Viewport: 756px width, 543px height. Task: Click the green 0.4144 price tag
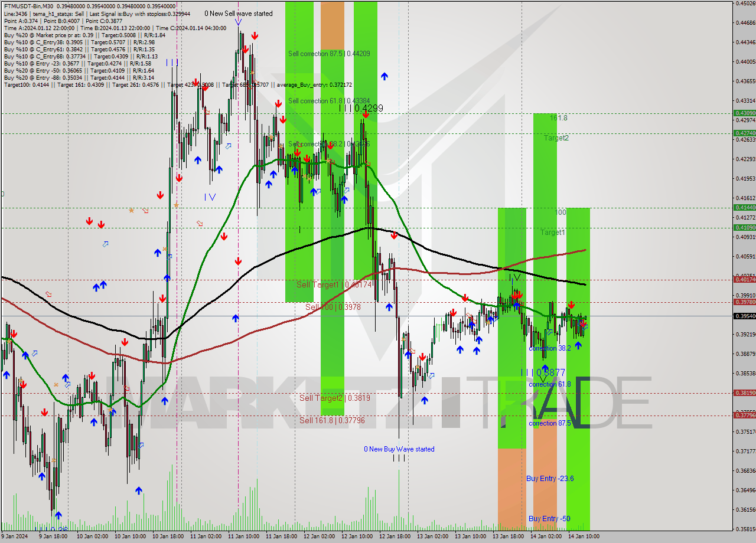coord(744,207)
